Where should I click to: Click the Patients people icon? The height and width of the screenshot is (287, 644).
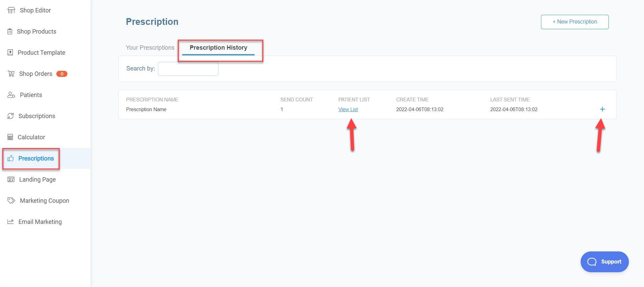pyautogui.click(x=11, y=95)
